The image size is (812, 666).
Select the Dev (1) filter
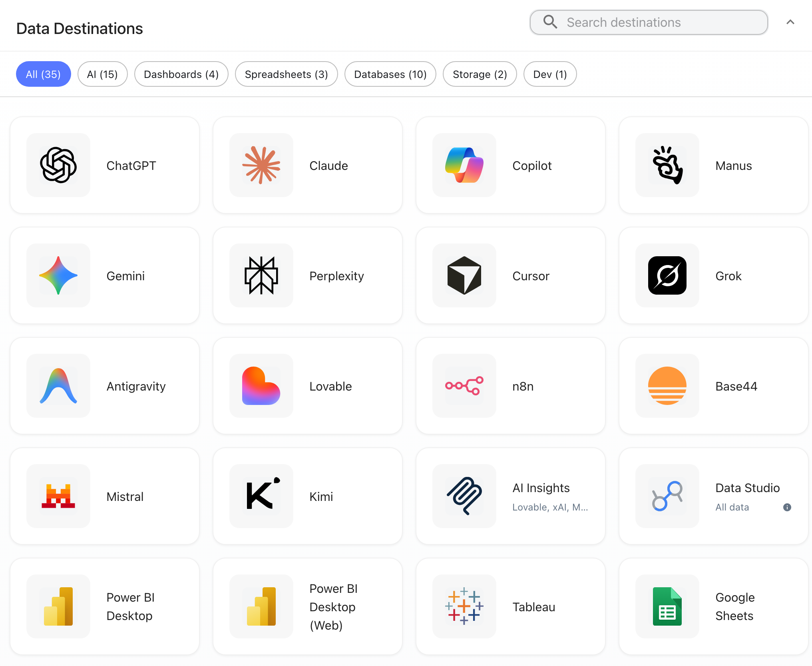click(x=550, y=74)
